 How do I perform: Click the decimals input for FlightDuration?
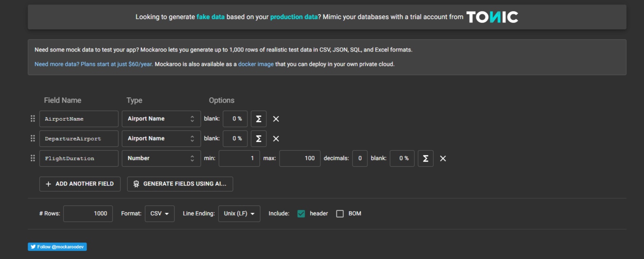pyautogui.click(x=360, y=158)
